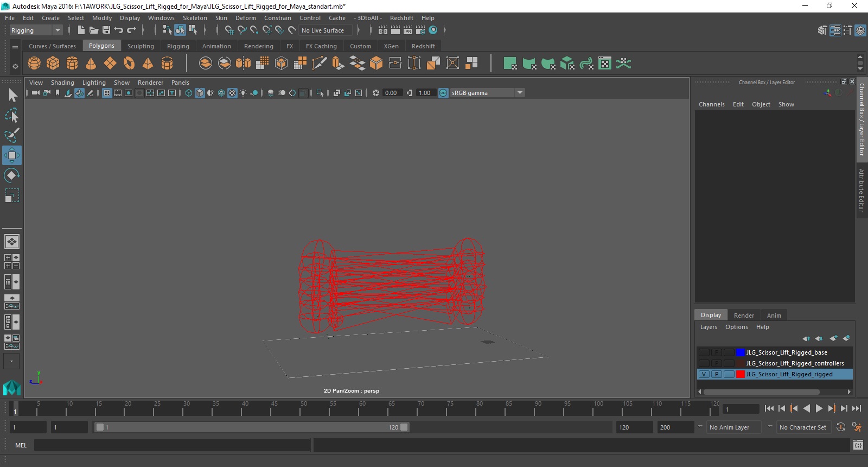Save the scene with the disk icon
Screen dimensions: 868x467
pyautogui.click(x=106, y=30)
